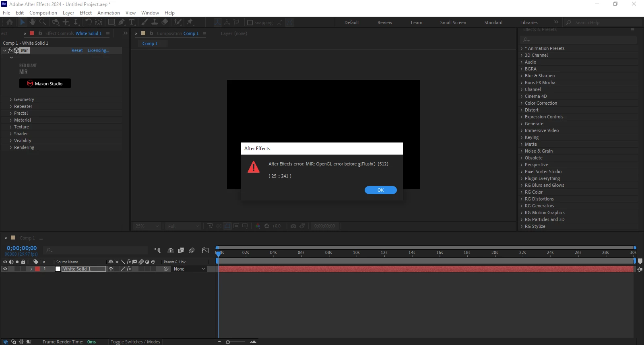Image resolution: width=644 pixels, height=345 pixels.
Task: Enable the Snapping checkbox
Action: click(x=250, y=23)
